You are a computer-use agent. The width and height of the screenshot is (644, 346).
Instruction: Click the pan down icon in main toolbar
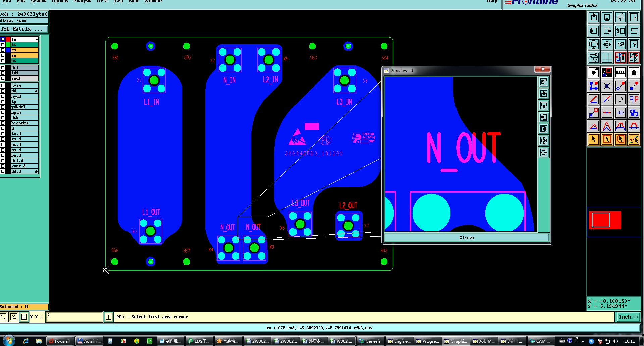(607, 17)
